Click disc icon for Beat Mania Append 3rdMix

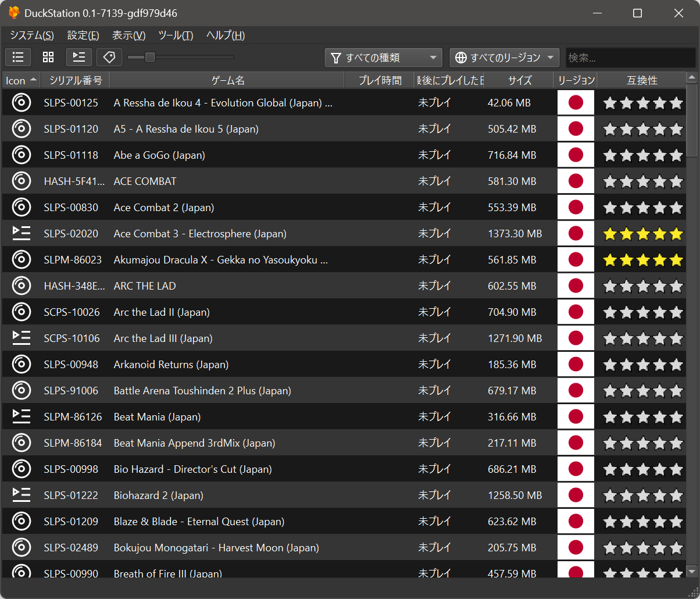click(x=21, y=443)
